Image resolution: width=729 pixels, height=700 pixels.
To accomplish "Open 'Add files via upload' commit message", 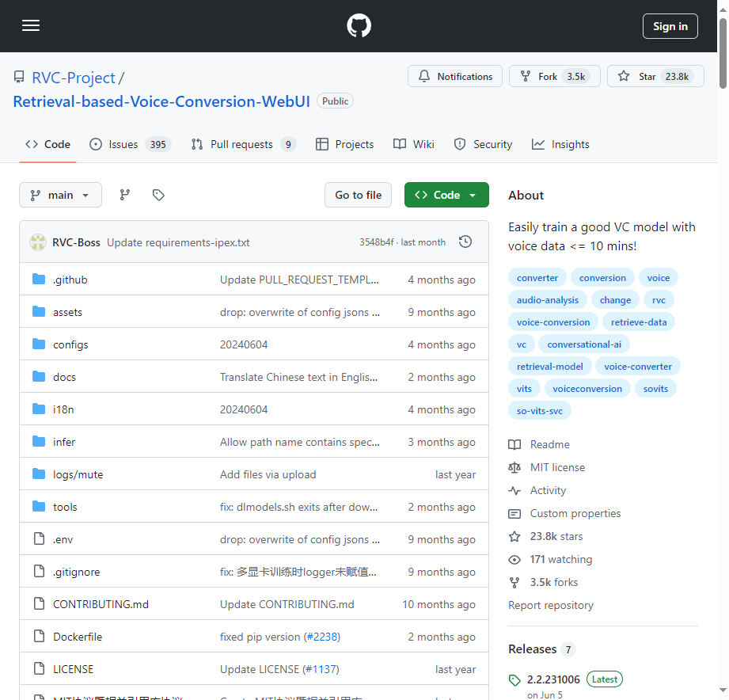I will (x=268, y=474).
